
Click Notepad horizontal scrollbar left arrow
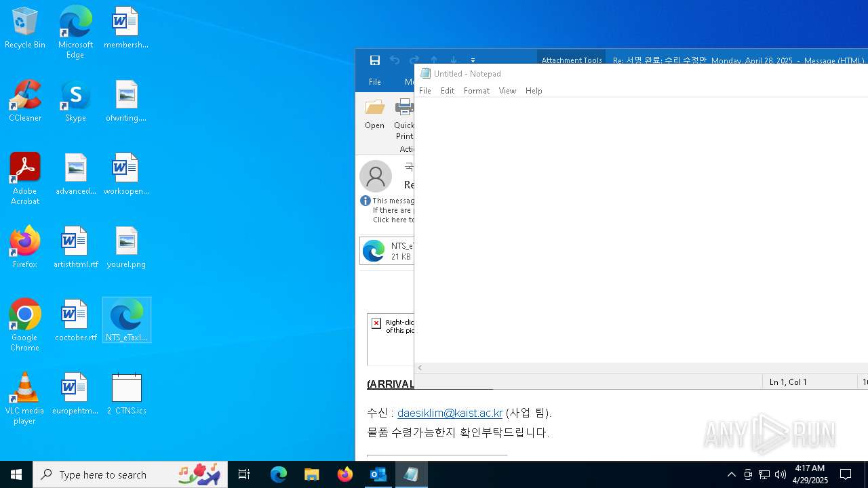click(420, 368)
